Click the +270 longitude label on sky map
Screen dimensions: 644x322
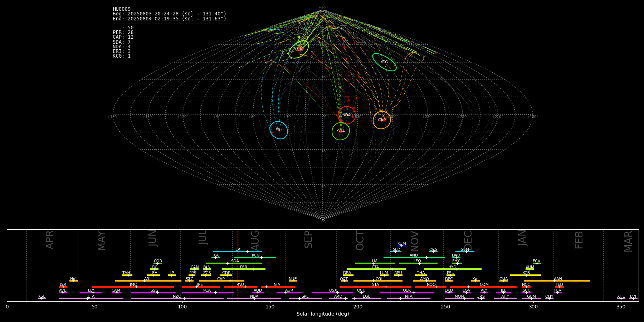(427, 117)
